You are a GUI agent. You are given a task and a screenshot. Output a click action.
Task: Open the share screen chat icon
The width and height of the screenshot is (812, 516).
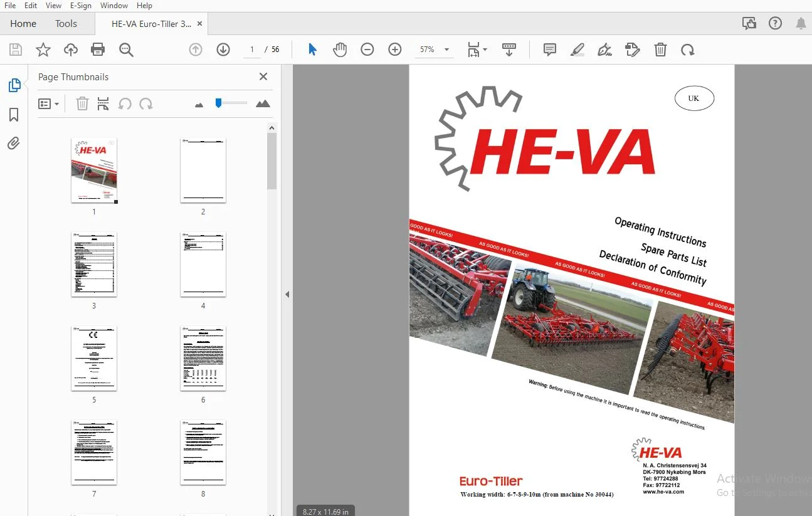749,24
